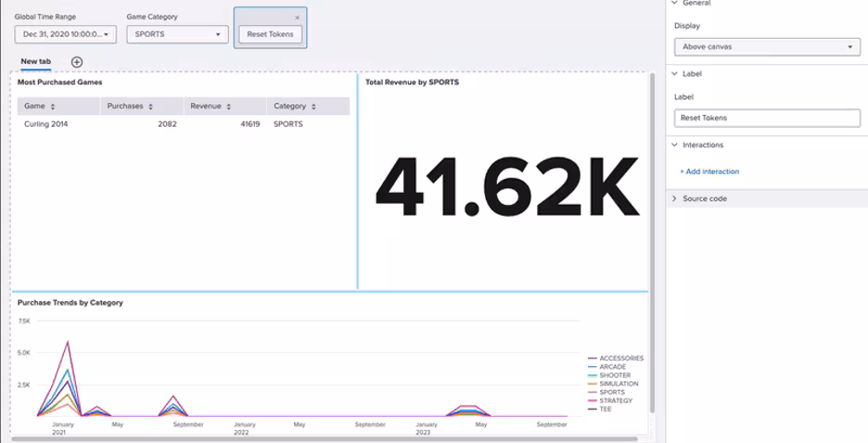The width and height of the screenshot is (868, 443).
Task: Click the Add interaction link
Action: (709, 171)
